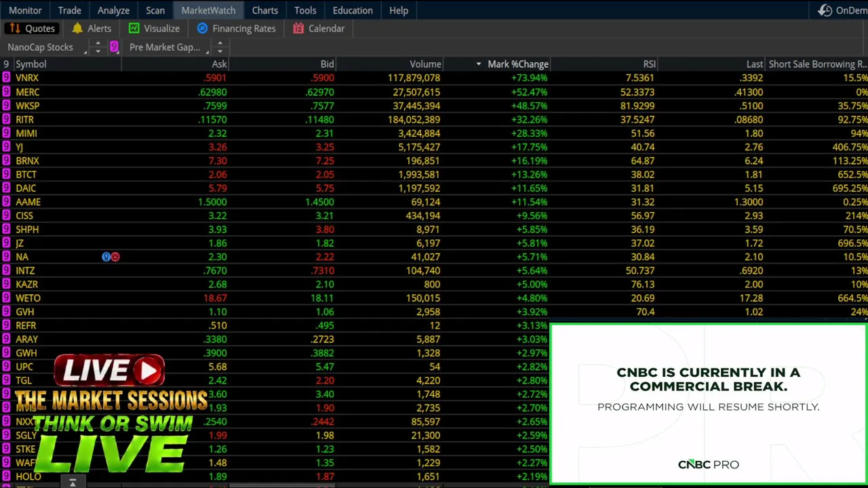Screen dimensions: 868x488
Task: Click the link icon beside CISS
Action: coord(6,216)
